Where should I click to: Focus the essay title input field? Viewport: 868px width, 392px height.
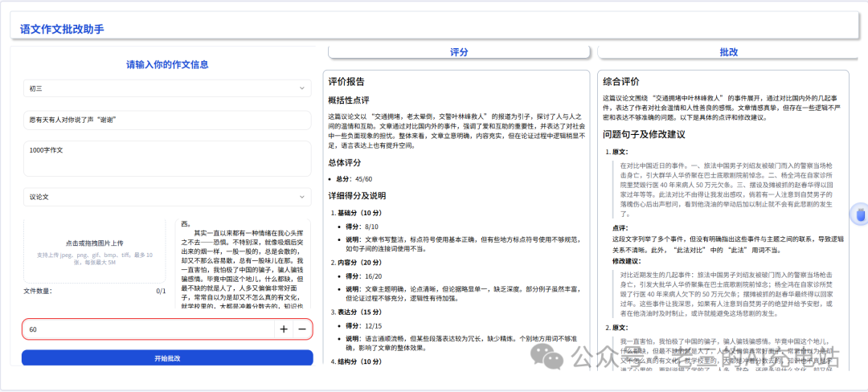[x=166, y=120]
